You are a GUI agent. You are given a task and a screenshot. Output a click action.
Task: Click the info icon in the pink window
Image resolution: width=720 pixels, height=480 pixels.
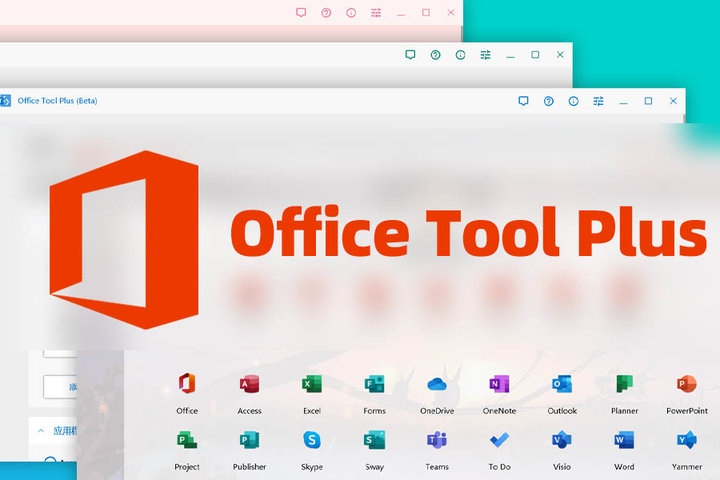(351, 13)
